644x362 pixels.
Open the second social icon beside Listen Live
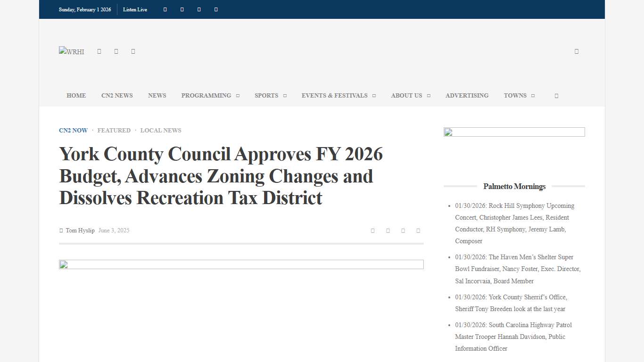(182, 9)
